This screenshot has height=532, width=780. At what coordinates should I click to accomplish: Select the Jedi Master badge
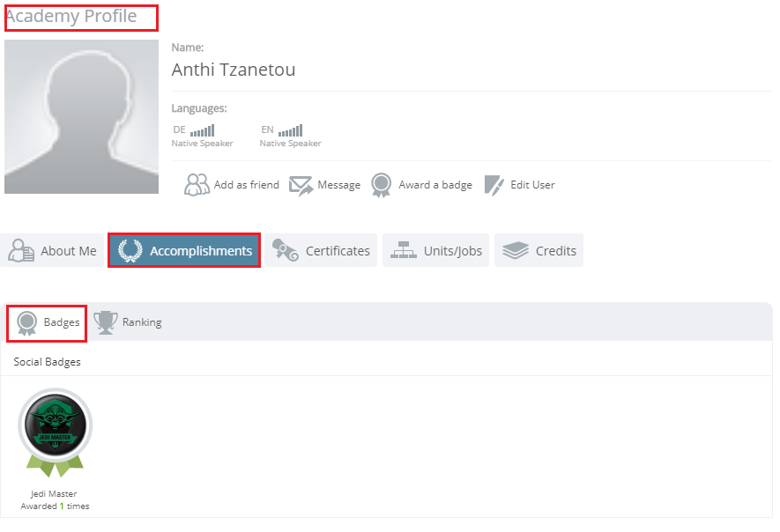(x=55, y=426)
